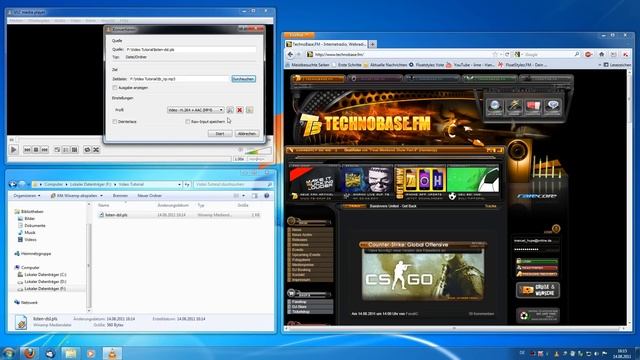Click the Zieldatei path field
This screenshot has width=640, height=360.
click(x=179, y=79)
